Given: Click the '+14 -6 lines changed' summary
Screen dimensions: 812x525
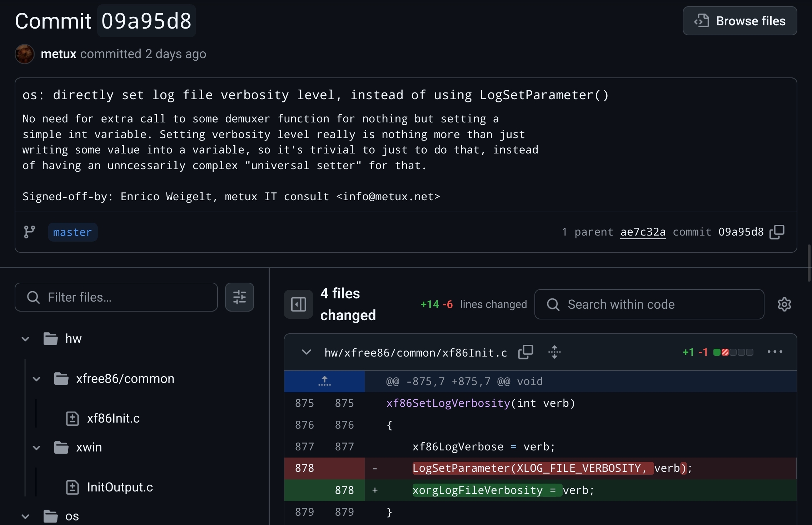Looking at the screenshot, I should (474, 304).
